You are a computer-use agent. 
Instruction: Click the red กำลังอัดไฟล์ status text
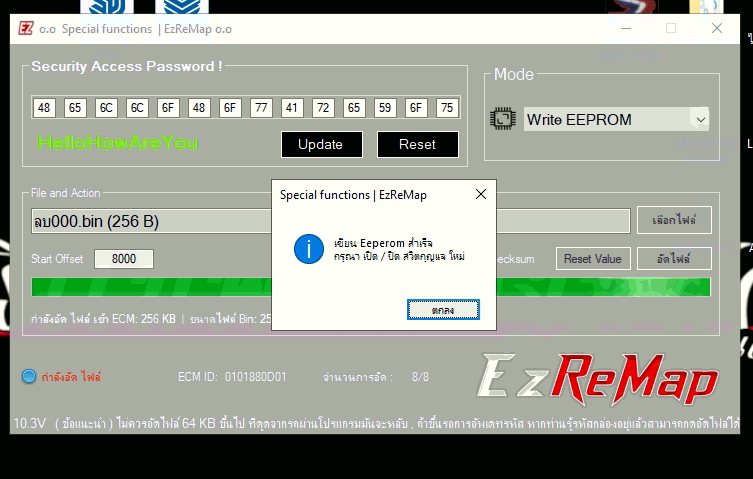click(x=71, y=377)
